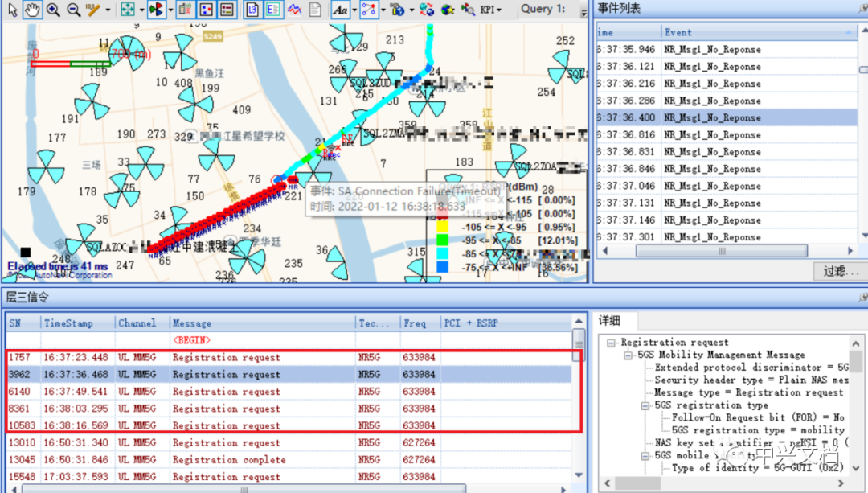Select the arrow pointer tool
The height and width of the screenshot is (493, 868).
11,8
